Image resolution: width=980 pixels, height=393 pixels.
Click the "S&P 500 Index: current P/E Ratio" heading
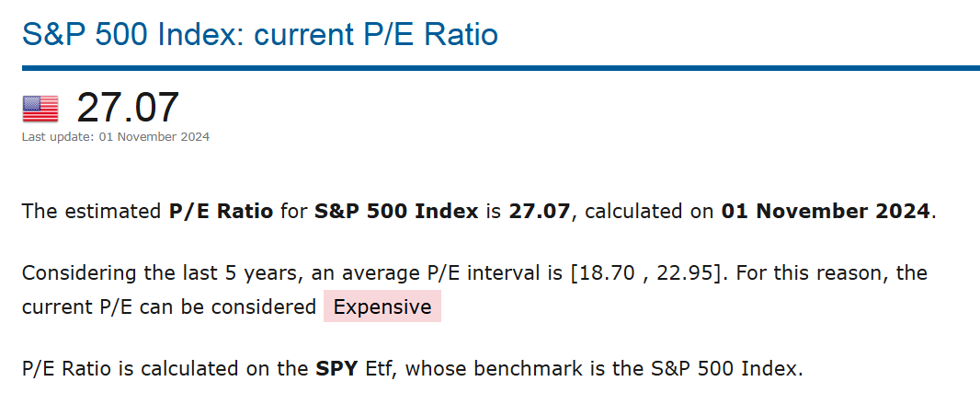coord(260,35)
